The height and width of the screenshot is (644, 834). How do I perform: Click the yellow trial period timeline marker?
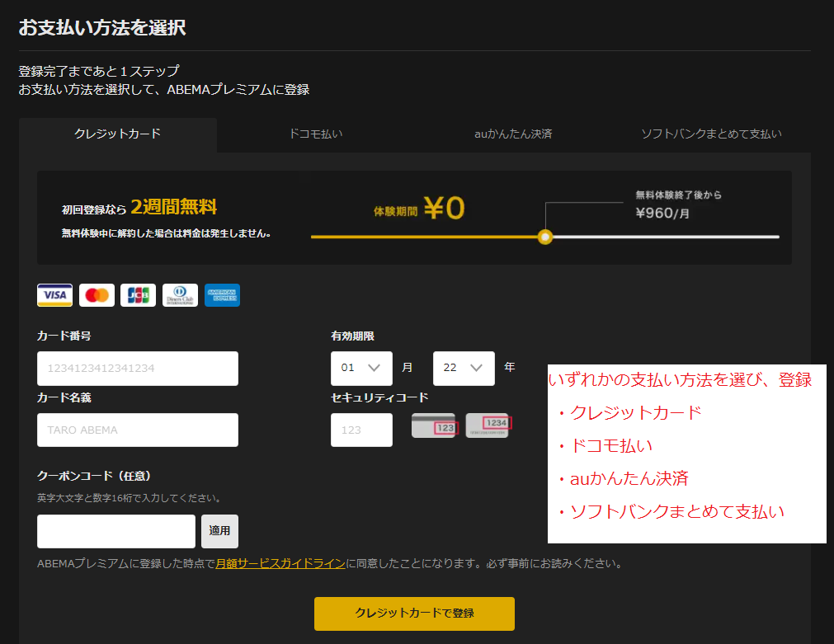[x=545, y=237]
